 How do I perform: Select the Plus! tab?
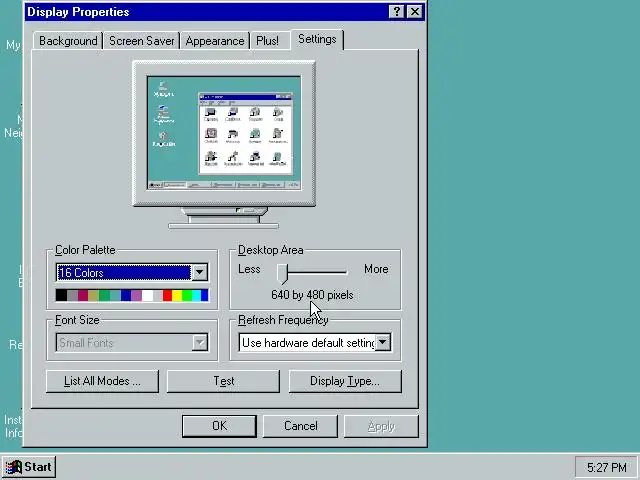[267, 41]
